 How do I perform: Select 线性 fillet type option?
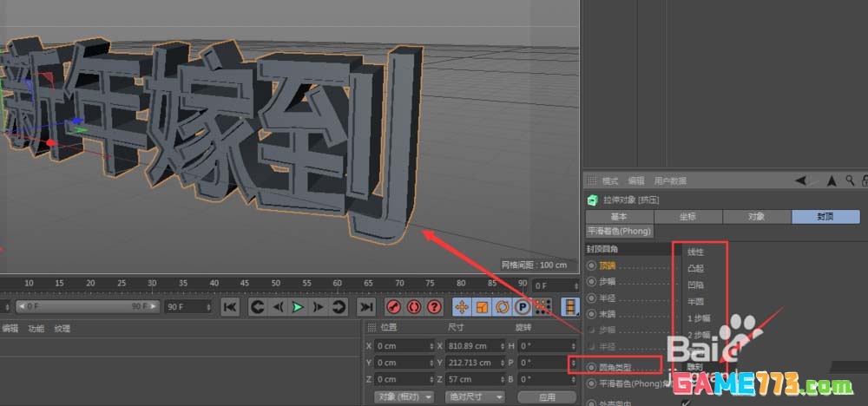[x=696, y=252]
